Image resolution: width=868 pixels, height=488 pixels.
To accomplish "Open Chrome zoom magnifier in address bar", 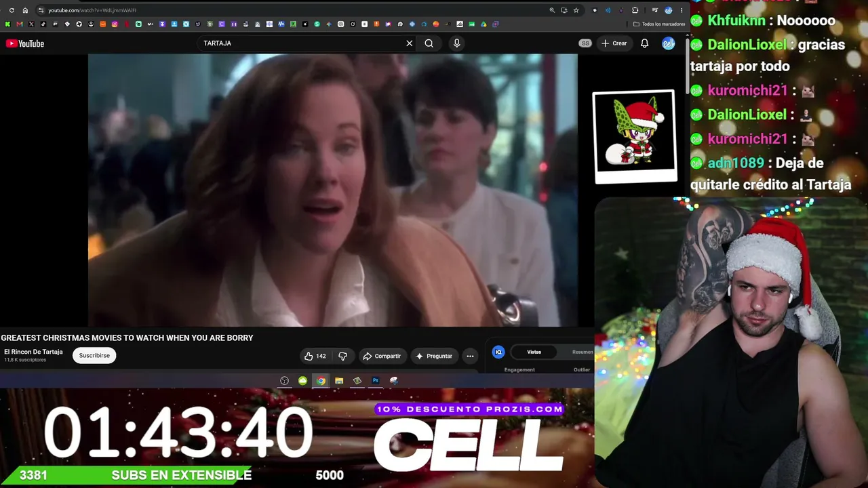I will (552, 10).
